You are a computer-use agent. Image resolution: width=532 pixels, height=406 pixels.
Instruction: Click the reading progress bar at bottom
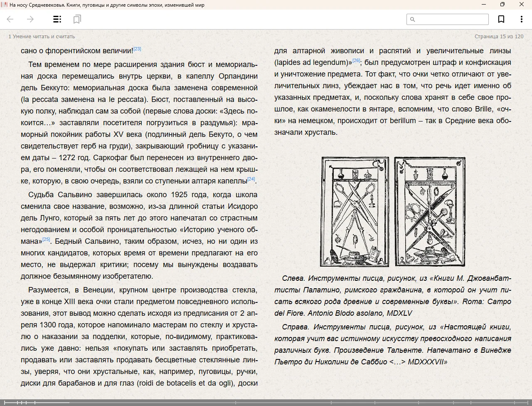point(266,402)
